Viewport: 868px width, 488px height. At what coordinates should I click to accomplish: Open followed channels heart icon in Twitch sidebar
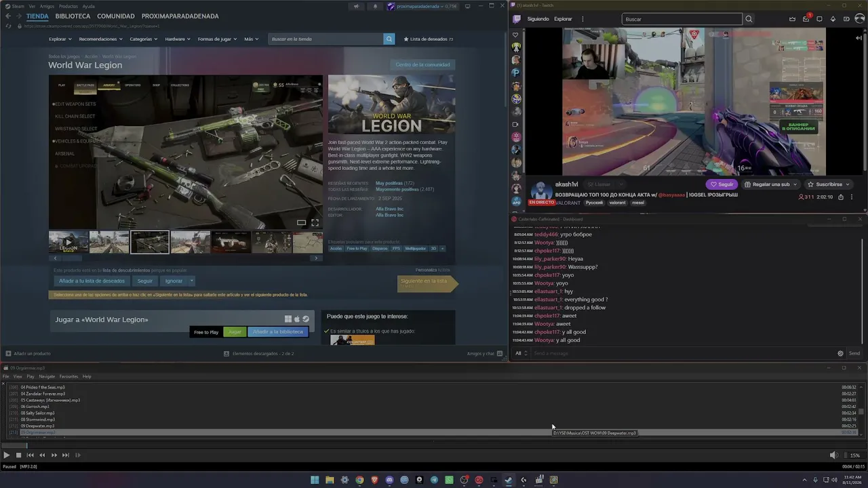516,35
